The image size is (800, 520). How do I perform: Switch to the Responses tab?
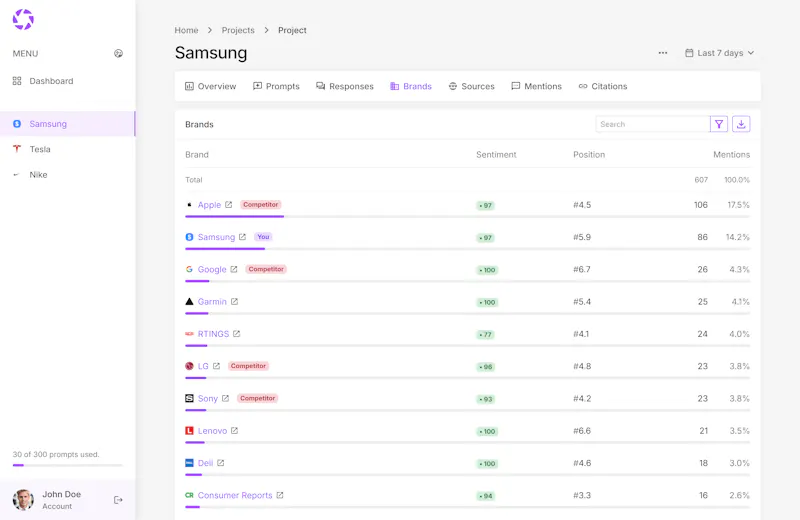[345, 86]
